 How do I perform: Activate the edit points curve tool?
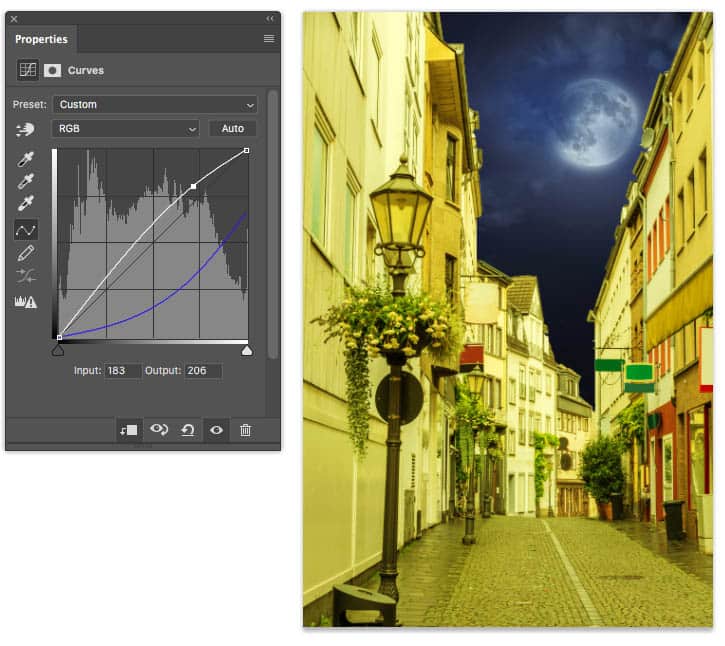[x=25, y=230]
